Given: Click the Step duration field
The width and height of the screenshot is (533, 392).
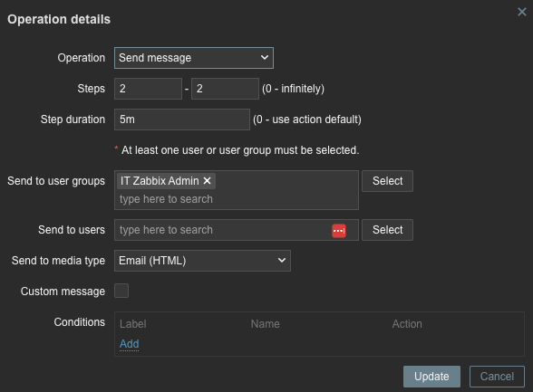Looking at the screenshot, I should [182, 120].
